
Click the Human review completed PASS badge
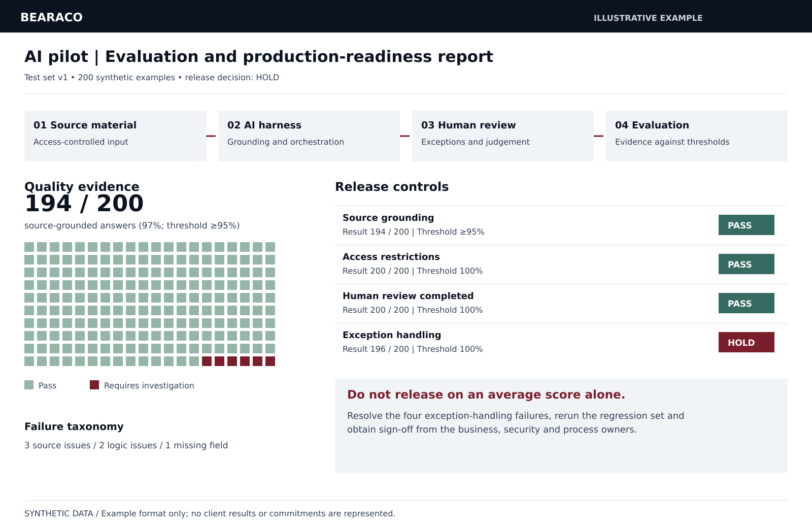coord(747,303)
